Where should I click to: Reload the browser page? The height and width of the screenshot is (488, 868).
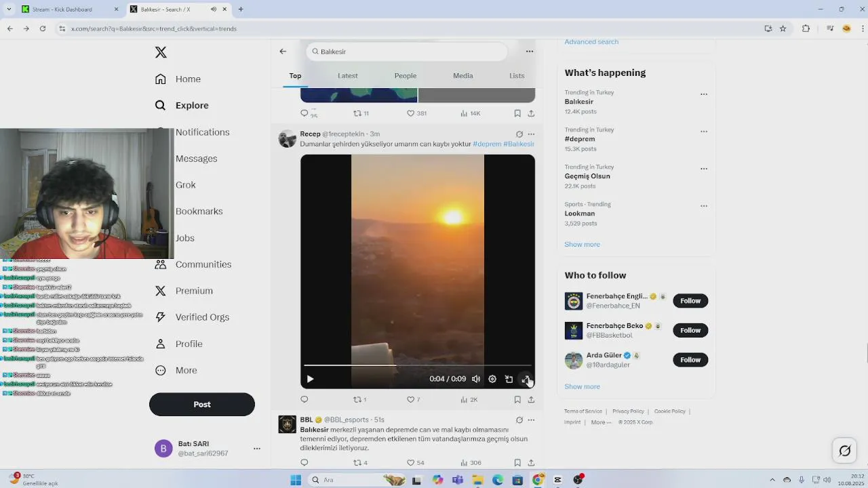(43, 28)
